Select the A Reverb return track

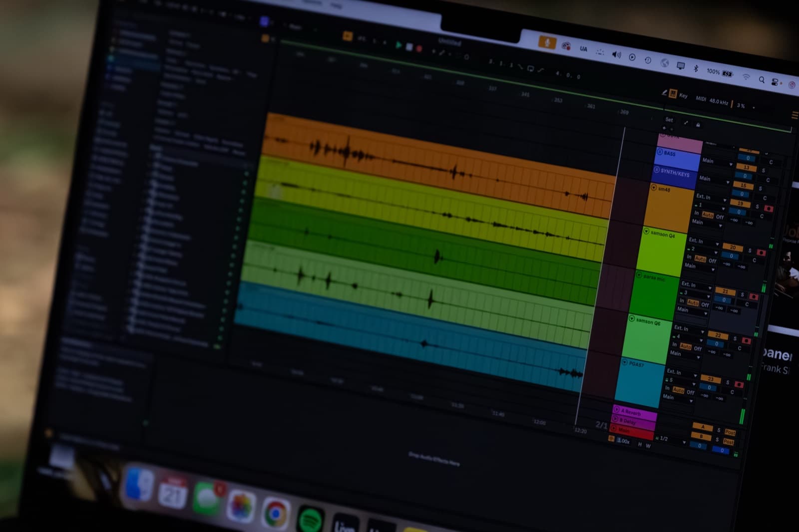click(634, 413)
